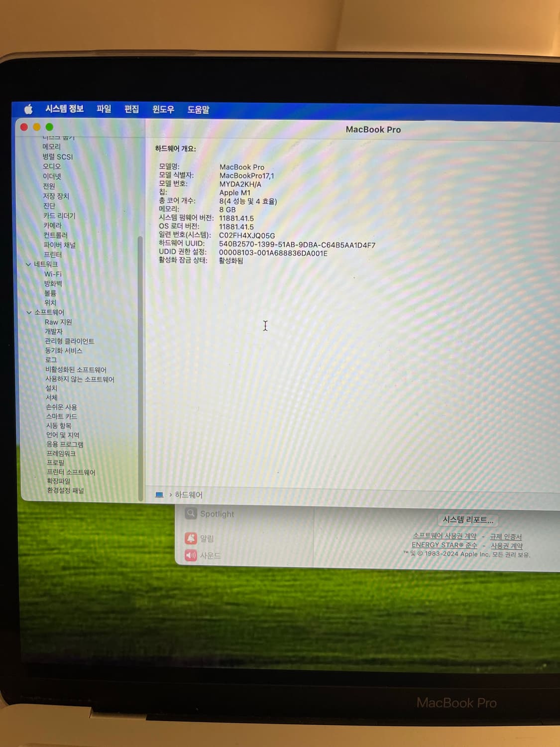Open the 시스템 정보 app menu
Screen dimensions: 560x747
point(64,109)
